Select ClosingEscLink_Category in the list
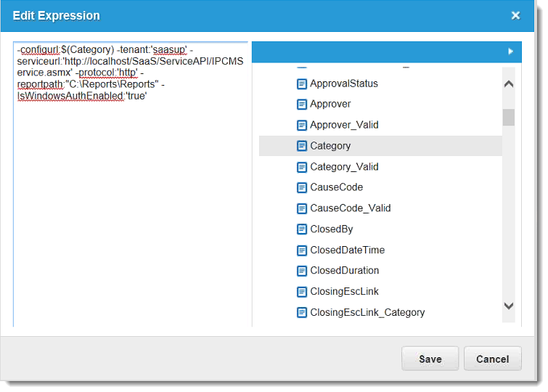The width and height of the screenshot is (548, 392). click(367, 313)
